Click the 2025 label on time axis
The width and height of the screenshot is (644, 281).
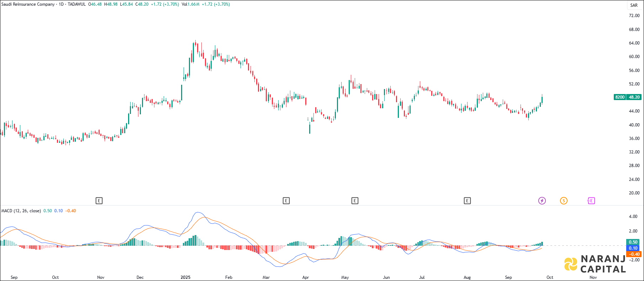[x=185, y=277]
